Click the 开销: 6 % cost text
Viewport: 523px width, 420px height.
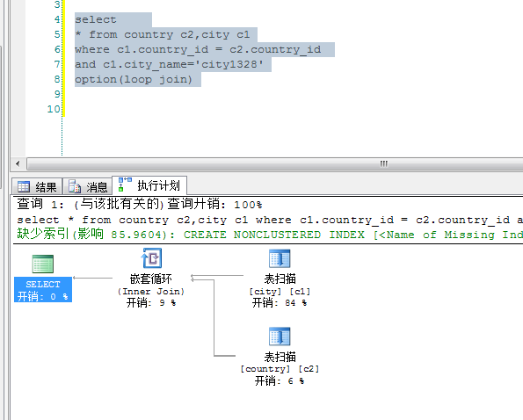pos(280,380)
